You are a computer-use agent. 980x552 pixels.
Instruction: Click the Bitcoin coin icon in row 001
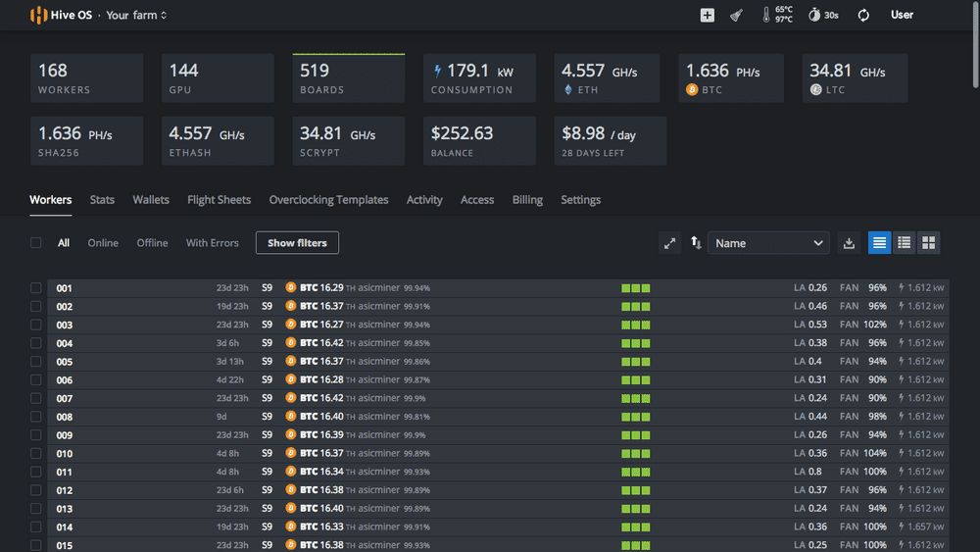291,287
